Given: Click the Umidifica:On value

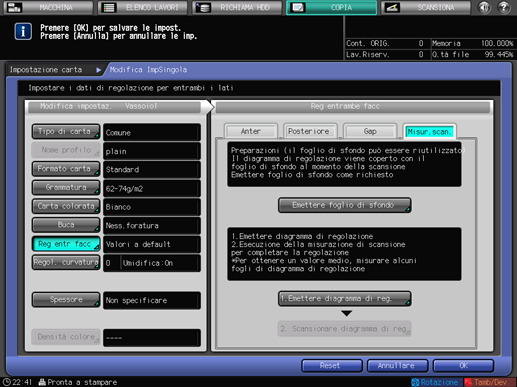Looking at the screenshot, I should point(160,263).
